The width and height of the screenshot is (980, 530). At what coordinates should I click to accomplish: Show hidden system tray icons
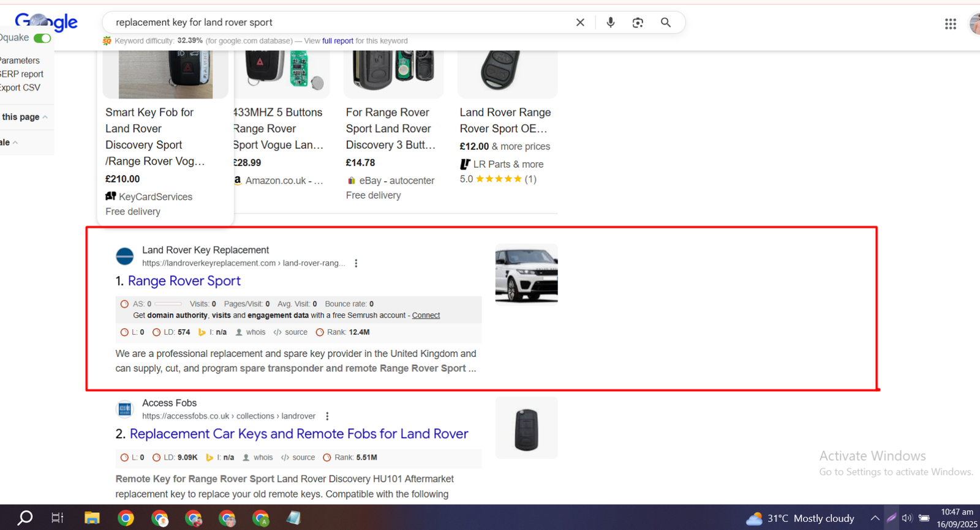tap(875, 518)
